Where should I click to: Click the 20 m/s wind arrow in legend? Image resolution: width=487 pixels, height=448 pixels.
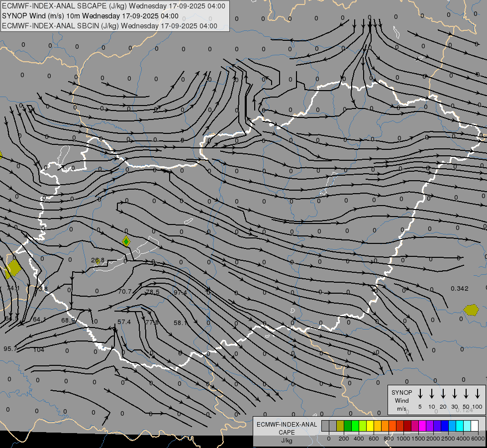(x=443, y=394)
